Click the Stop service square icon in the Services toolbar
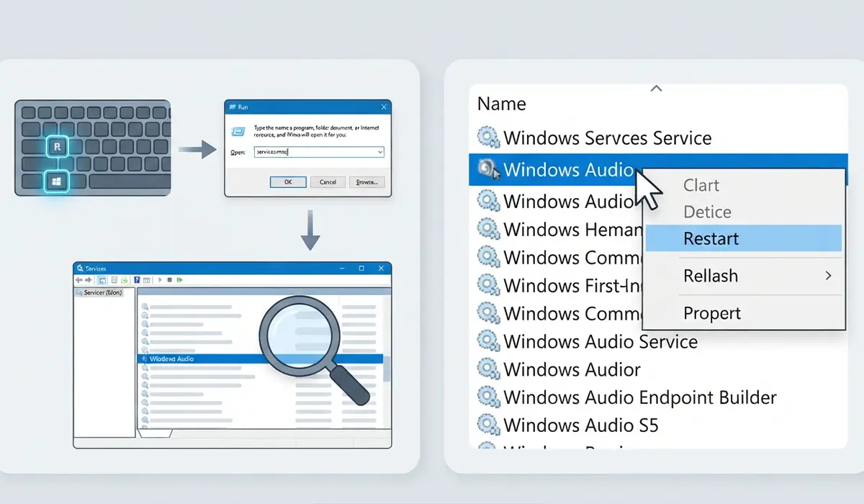 coord(169,279)
